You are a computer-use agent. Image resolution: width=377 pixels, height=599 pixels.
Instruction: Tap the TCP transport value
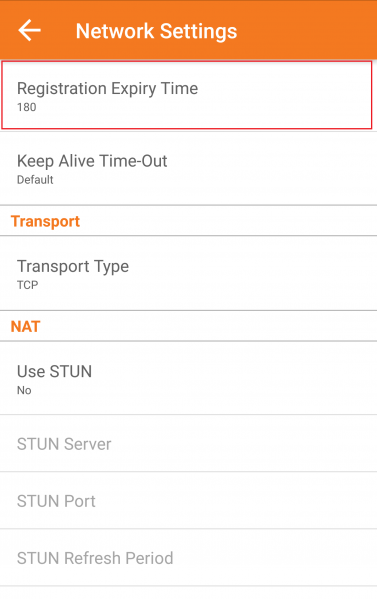28,285
